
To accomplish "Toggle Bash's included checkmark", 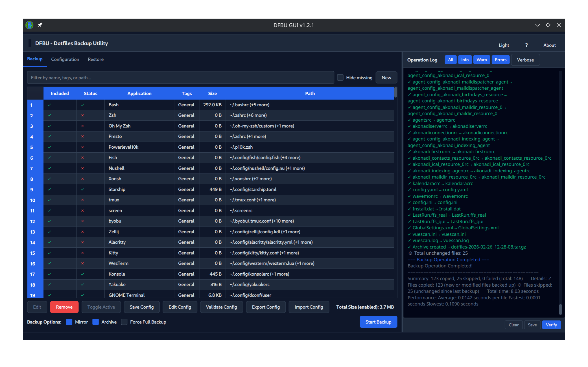I will coord(49,105).
